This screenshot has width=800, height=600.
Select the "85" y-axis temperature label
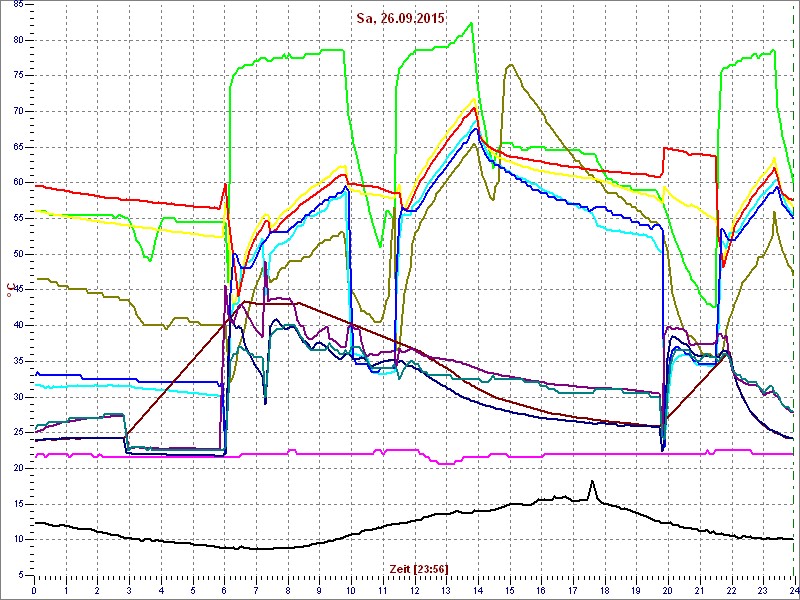[x=18, y=5]
